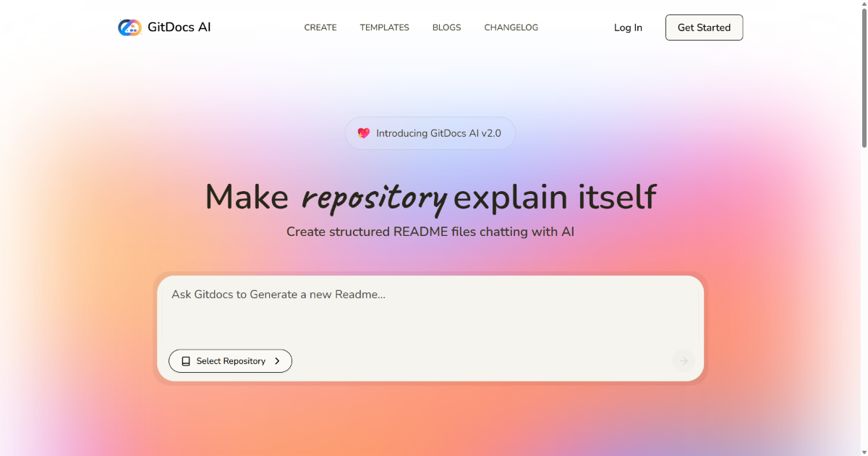The width and height of the screenshot is (868, 456).
Task: Open the Introducing GitDocs AI v2.0 announcement
Action: pyautogui.click(x=438, y=133)
